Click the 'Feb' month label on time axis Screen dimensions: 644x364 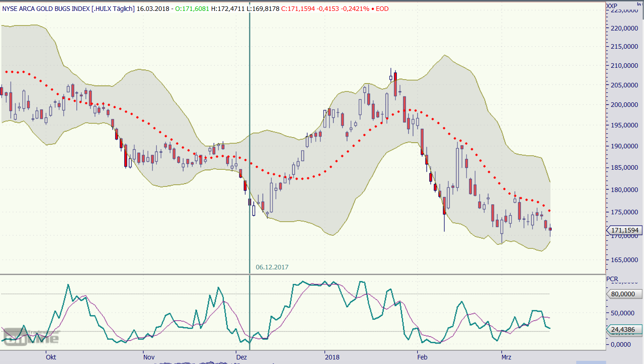[422, 357]
